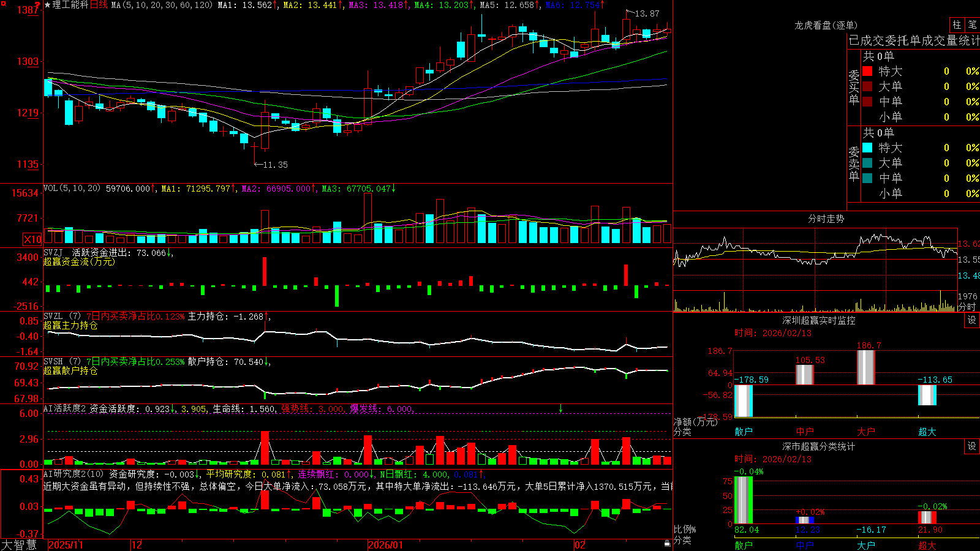This screenshot has height=551, width=980.
Task: Click the 深圳超赢实时监控 panel title
Action: [818, 320]
